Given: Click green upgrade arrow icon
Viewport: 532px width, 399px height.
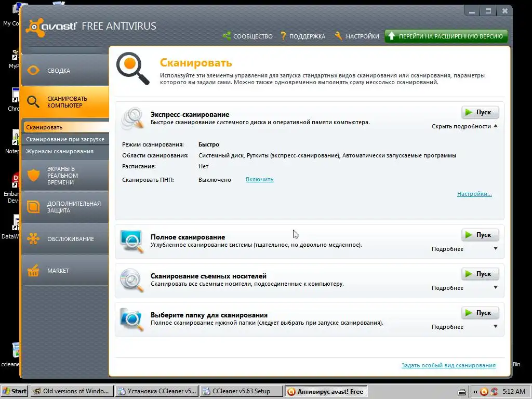Looking at the screenshot, I should point(392,36).
